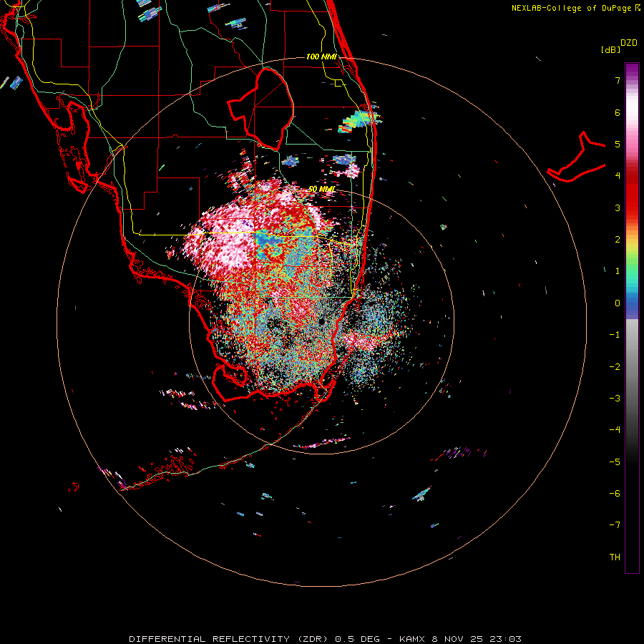Click the scale value -6
Screen dimensions: 644x644
(x=615, y=494)
